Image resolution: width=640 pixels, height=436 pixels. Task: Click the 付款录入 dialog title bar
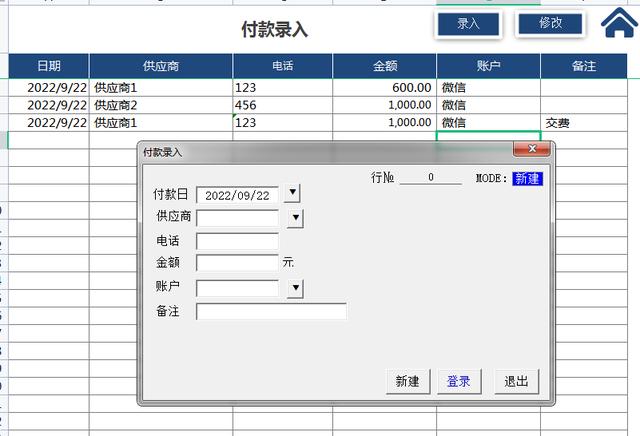[x=327, y=152]
